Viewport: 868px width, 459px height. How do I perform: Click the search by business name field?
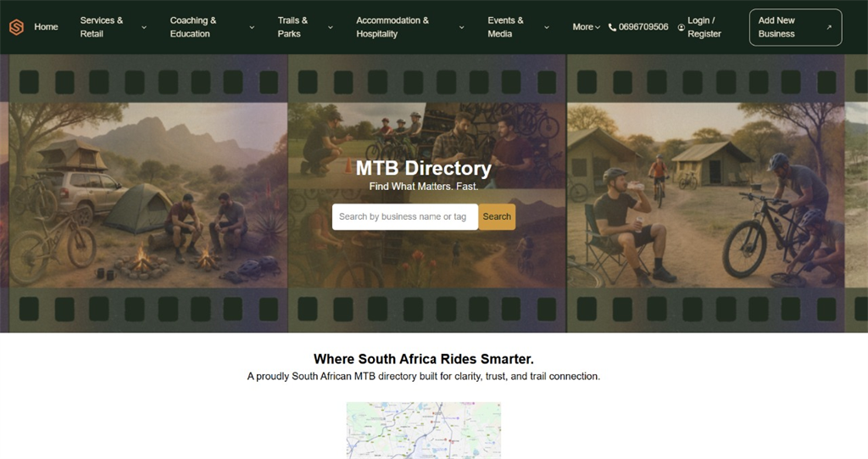pos(404,216)
